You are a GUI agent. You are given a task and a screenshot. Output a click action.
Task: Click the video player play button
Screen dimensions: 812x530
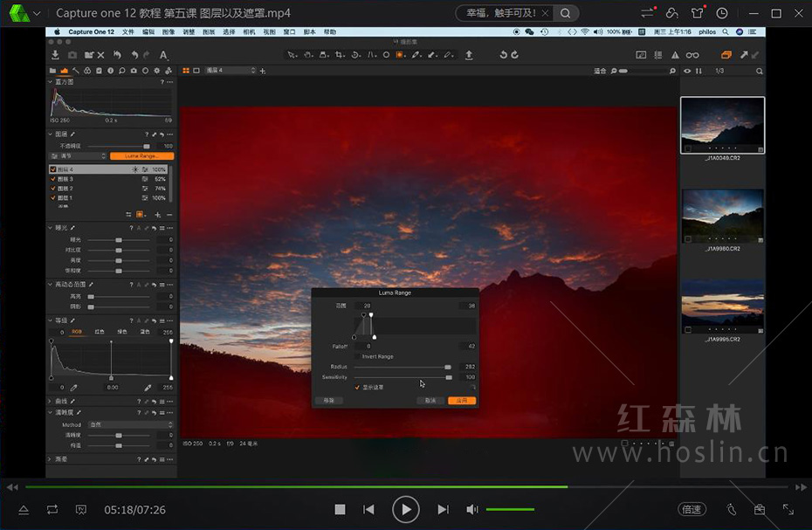pos(405,510)
